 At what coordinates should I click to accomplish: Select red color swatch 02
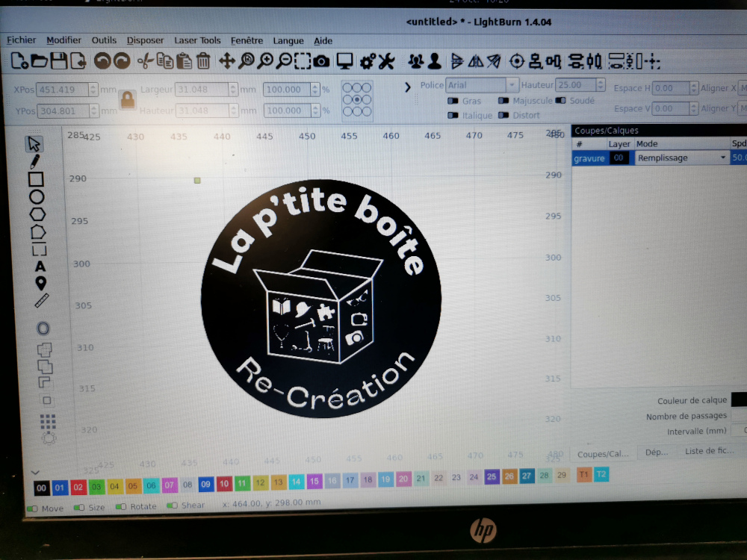tap(78, 486)
